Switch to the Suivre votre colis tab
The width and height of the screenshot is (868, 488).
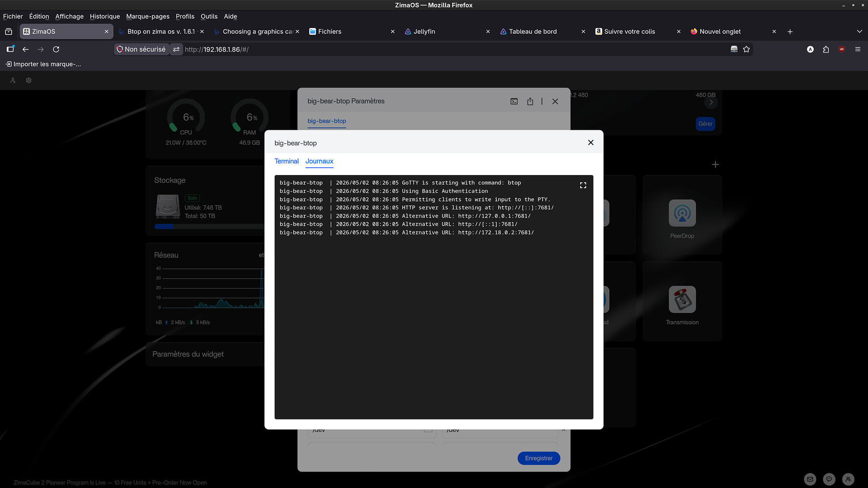click(638, 31)
